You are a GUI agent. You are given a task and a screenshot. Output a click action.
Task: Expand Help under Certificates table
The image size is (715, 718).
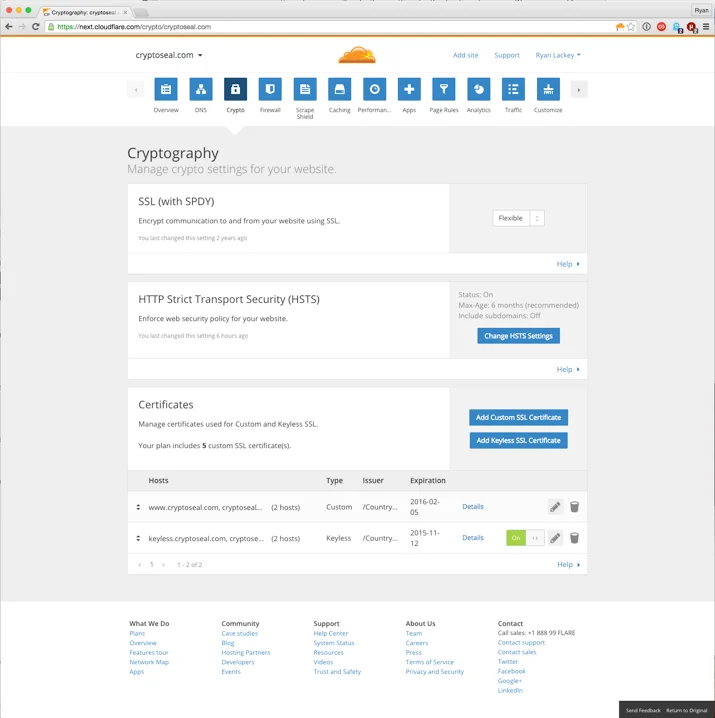point(568,565)
